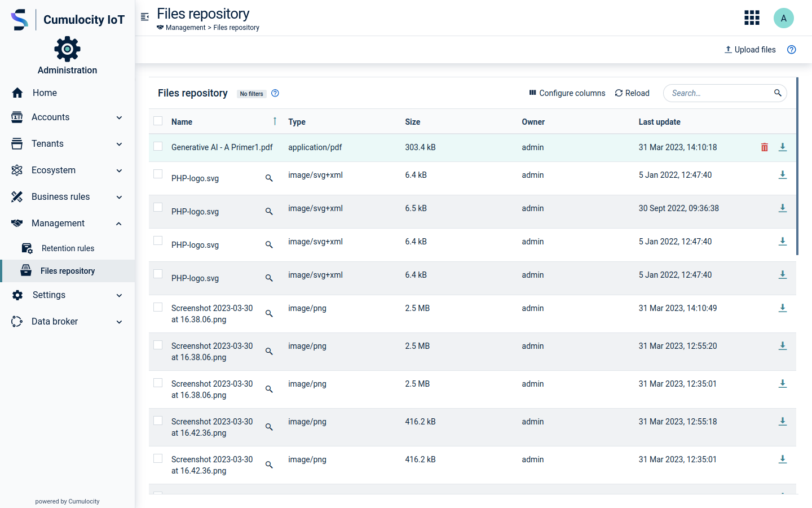Check PHP-logo.svg row updated 30 Sept 2022
Image resolution: width=812 pixels, height=508 pixels.
point(158,207)
